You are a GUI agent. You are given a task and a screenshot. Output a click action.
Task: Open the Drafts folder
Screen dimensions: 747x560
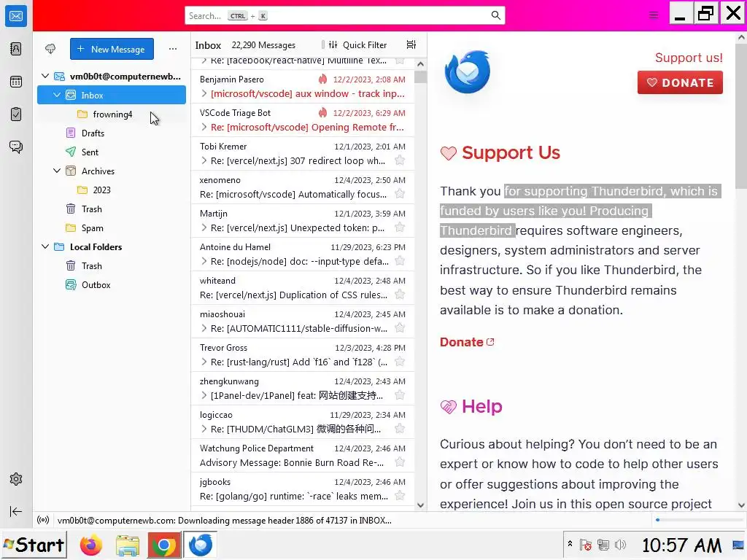coord(112,133)
